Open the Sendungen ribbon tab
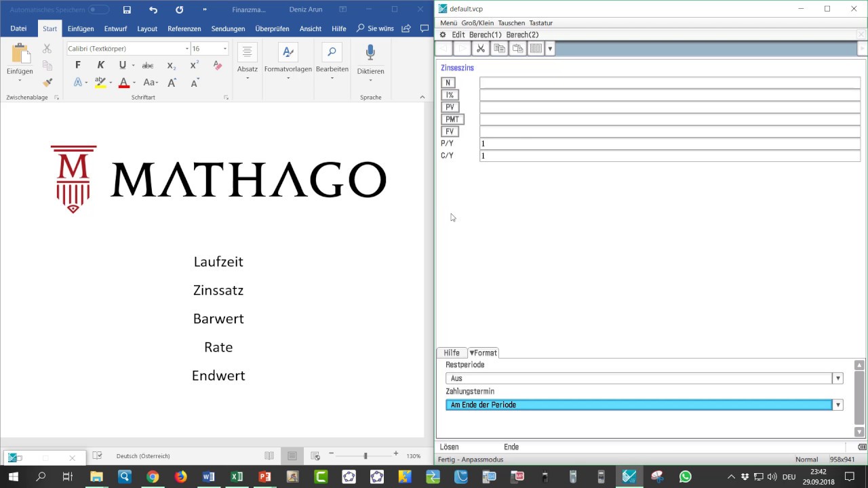 [228, 28]
